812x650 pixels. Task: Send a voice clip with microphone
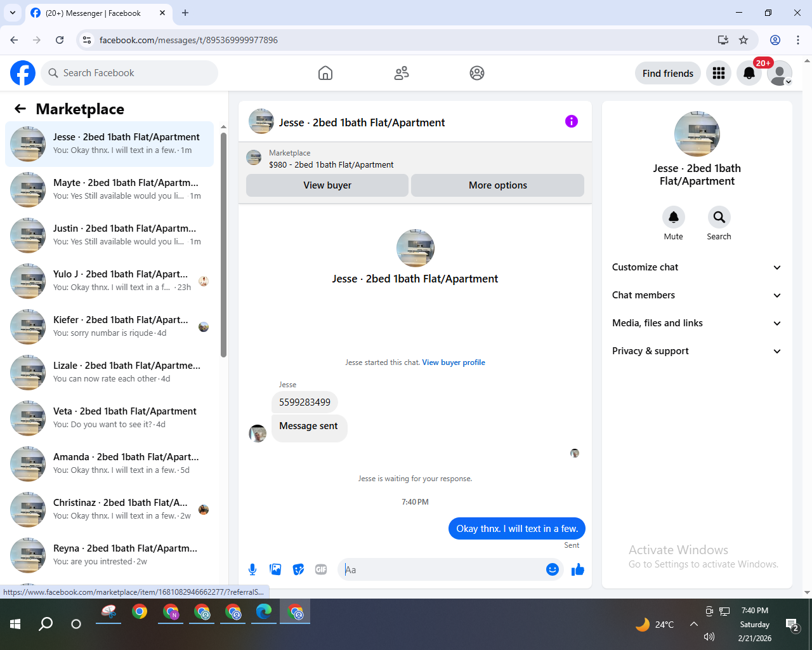click(x=252, y=569)
